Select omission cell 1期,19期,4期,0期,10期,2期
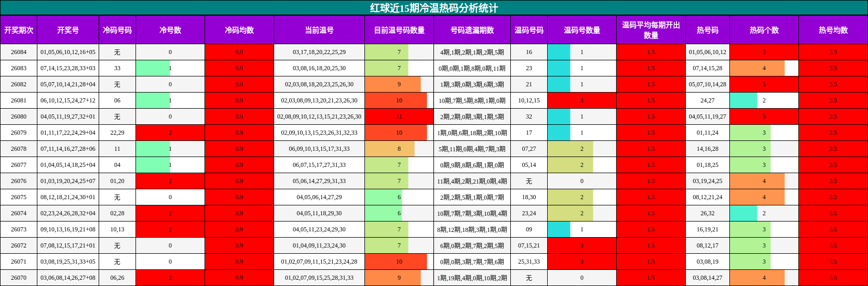This screenshot has width=868, height=286. click(472, 278)
